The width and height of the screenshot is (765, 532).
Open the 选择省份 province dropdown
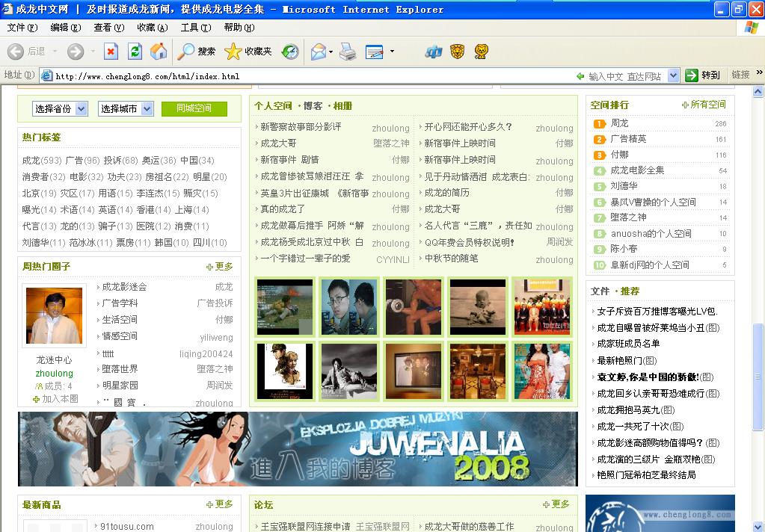pyautogui.click(x=60, y=109)
